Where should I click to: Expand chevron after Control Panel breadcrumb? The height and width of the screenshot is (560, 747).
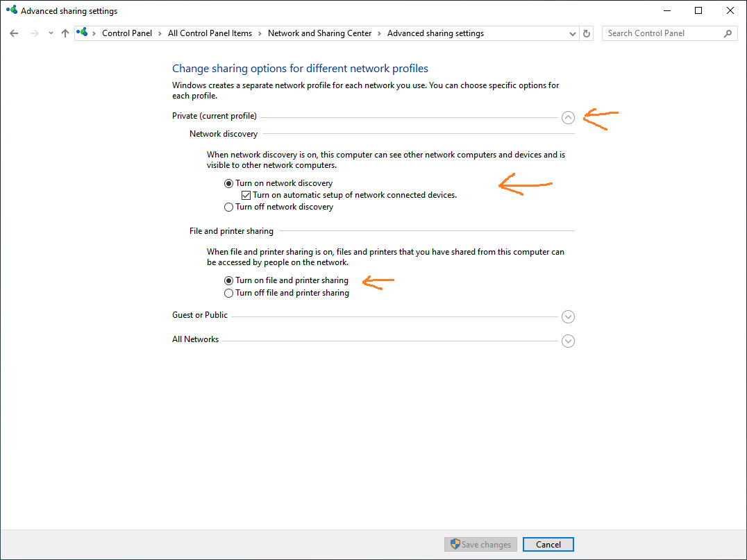pos(160,34)
